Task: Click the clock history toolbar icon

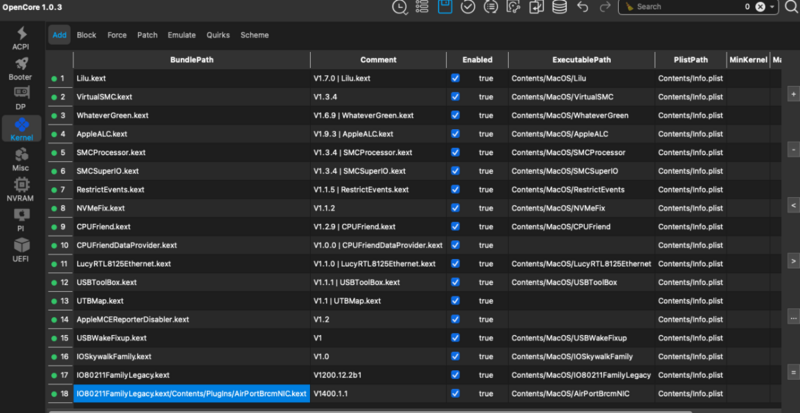Action: tap(399, 7)
